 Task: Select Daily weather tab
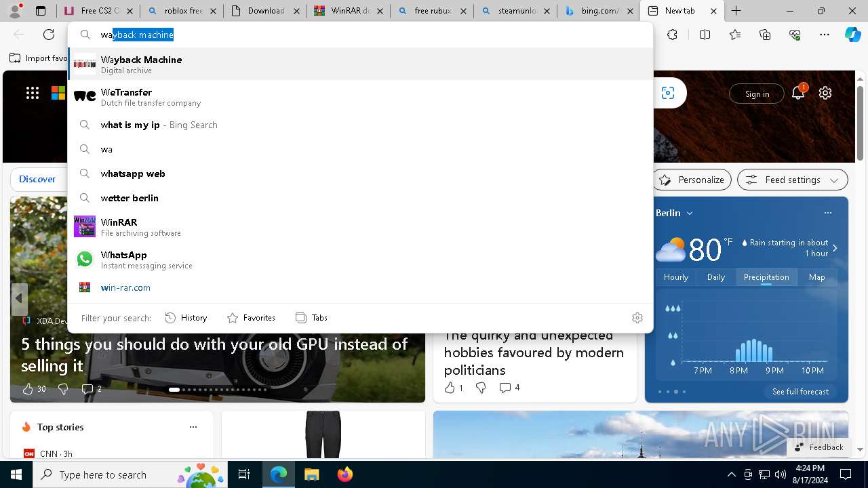tap(716, 277)
